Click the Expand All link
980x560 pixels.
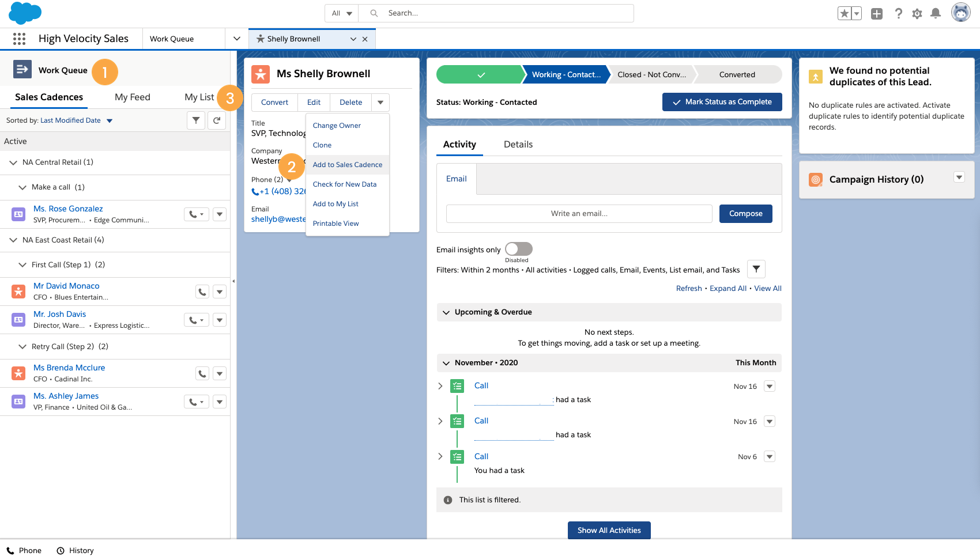click(x=728, y=289)
